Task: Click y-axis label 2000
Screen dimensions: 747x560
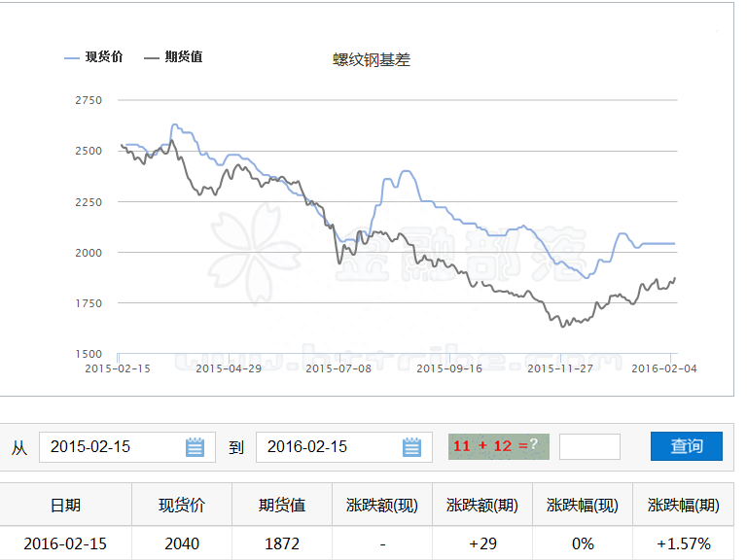Action: pyautogui.click(x=89, y=253)
